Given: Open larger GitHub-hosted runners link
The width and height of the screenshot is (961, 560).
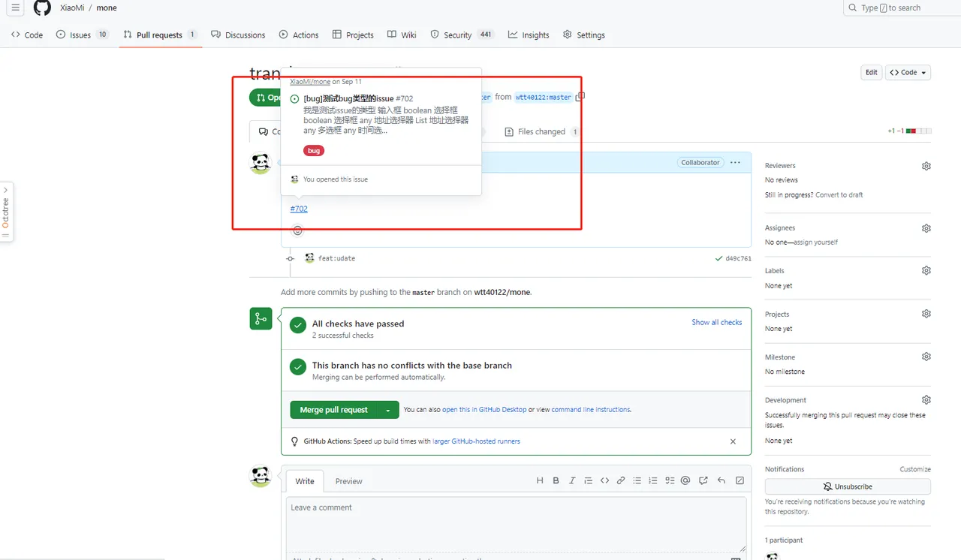Looking at the screenshot, I should [x=476, y=441].
